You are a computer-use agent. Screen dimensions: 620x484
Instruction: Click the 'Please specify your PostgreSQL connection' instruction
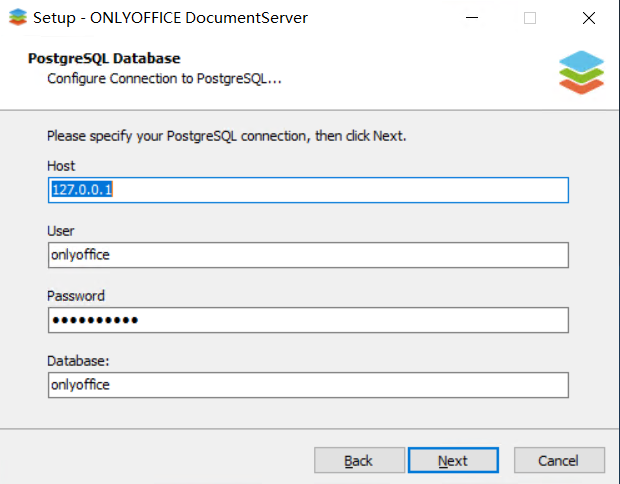226,136
